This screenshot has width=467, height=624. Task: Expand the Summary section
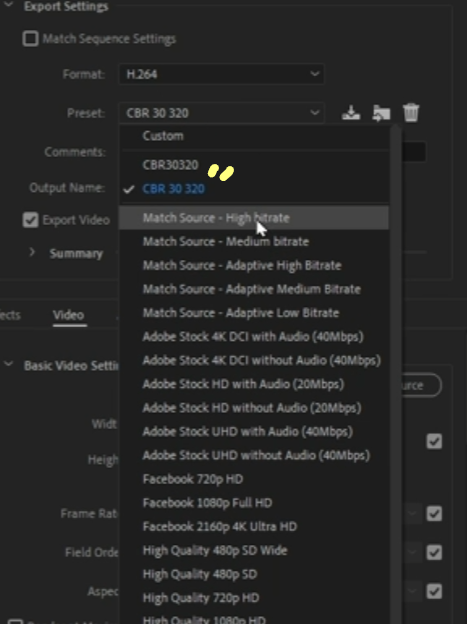32,252
